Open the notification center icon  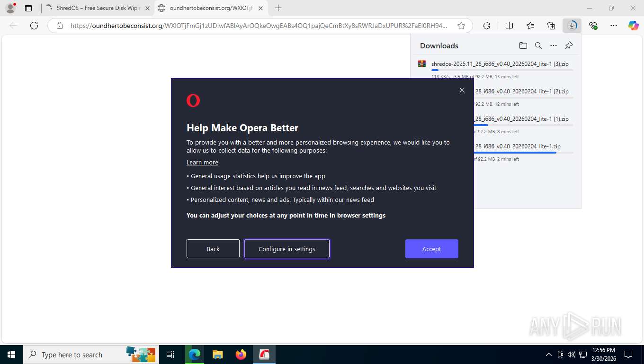pos(628,355)
